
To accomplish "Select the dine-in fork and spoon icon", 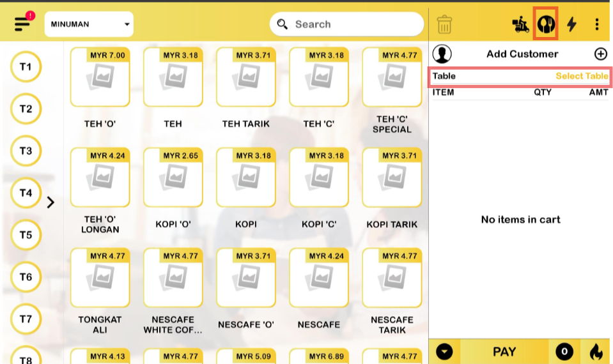I will (x=545, y=24).
